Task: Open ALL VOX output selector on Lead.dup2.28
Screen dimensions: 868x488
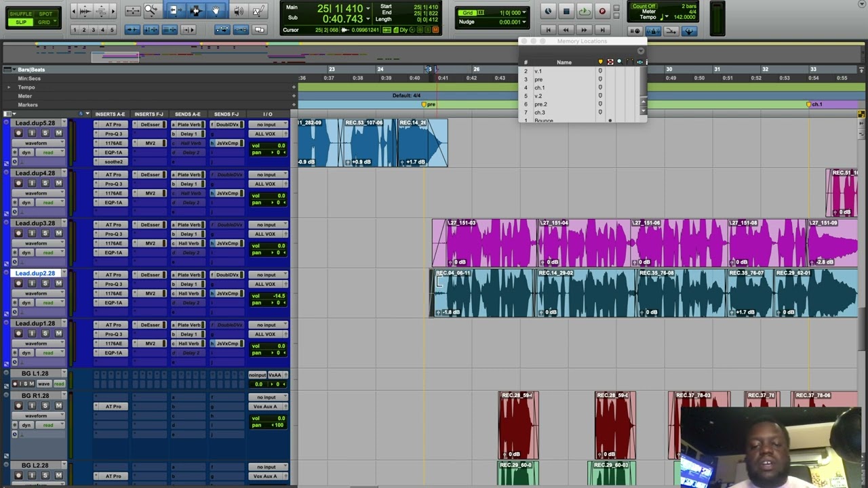Action: click(x=268, y=284)
